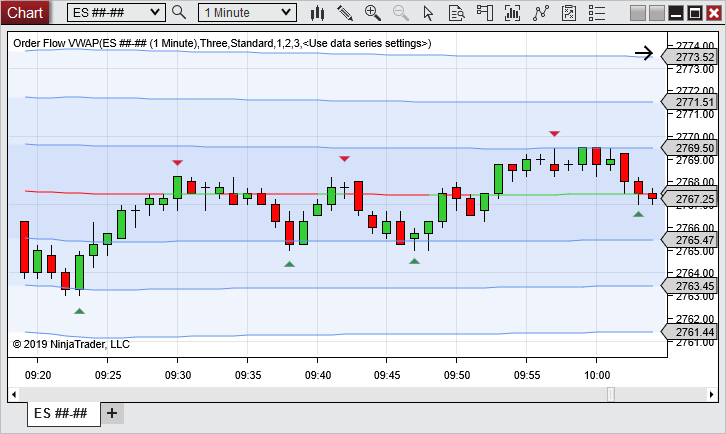The height and width of the screenshot is (434, 726).
Task: Click the Chart title label
Action: (26, 12)
